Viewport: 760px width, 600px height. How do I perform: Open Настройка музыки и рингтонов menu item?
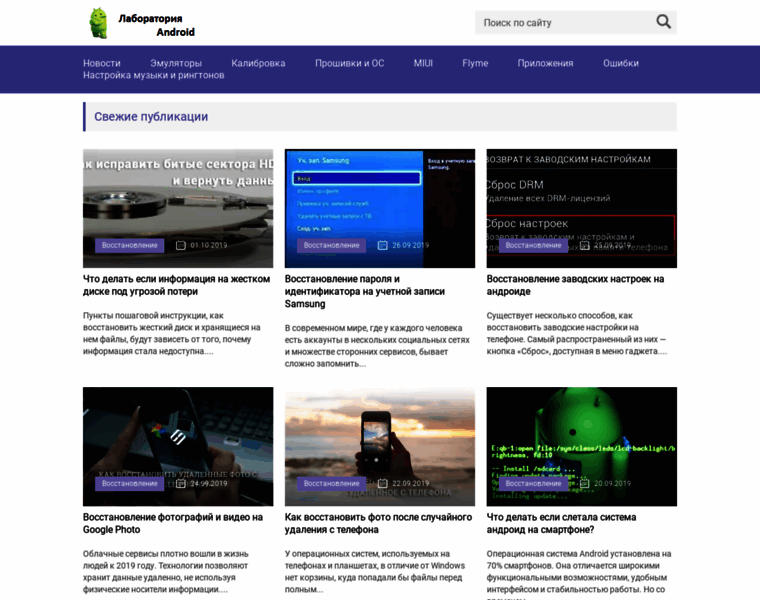click(154, 75)
